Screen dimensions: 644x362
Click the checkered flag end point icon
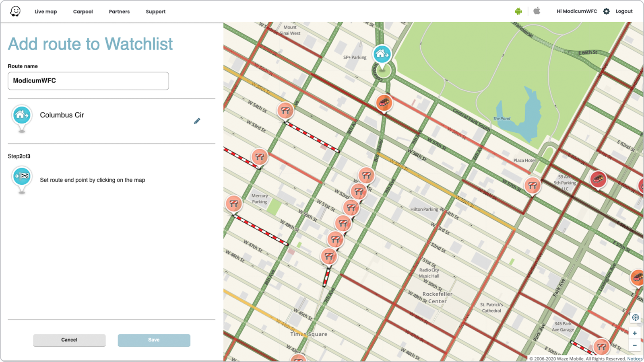[x=22, y=180]
